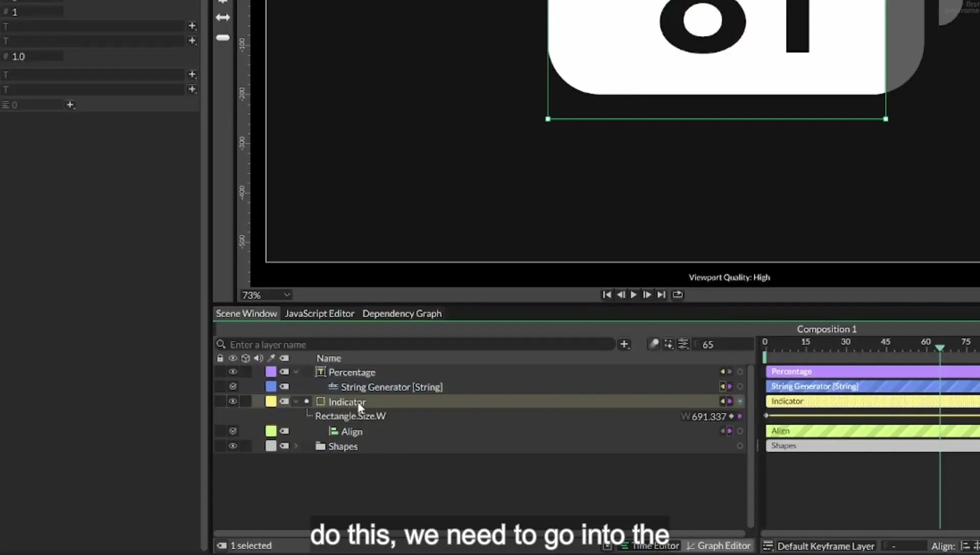Click the Indicator yellow color swatch
The width and height of the screenshot is (980, 555).
tap(271, 401)
